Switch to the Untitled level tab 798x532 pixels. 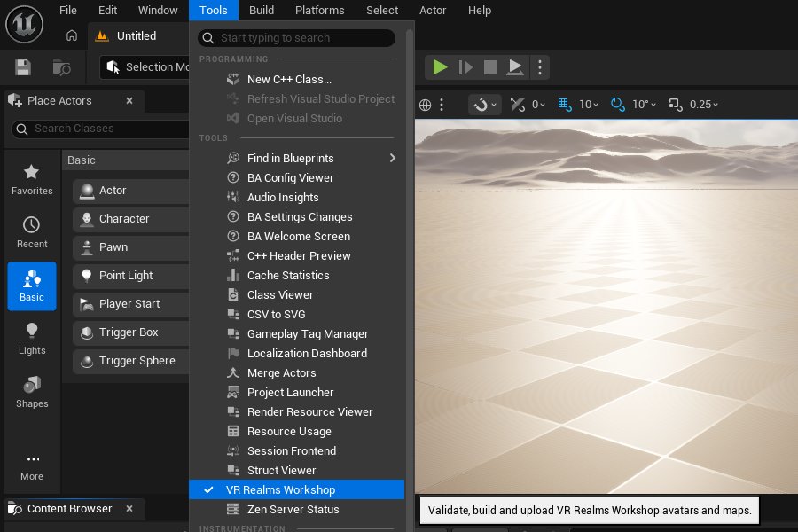[x=136, y=36]
